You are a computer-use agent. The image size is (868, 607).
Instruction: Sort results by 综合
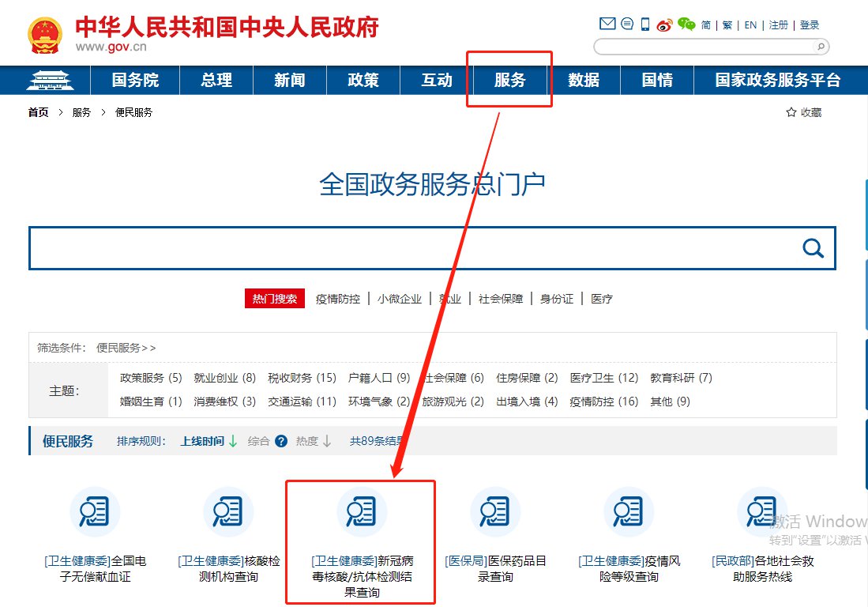click(258, 441)
